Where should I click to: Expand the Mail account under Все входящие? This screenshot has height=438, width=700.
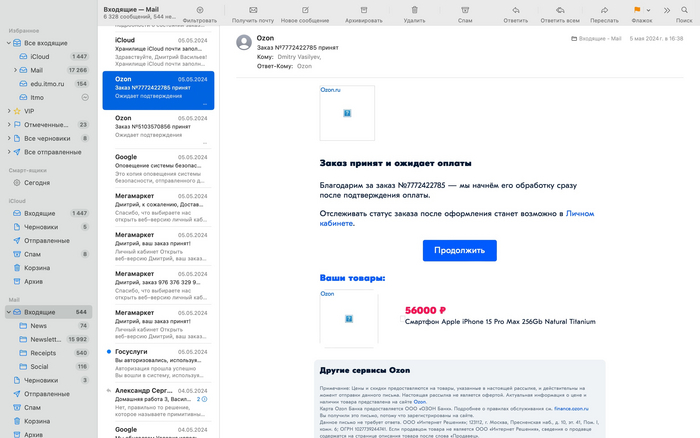coord(15,70)
